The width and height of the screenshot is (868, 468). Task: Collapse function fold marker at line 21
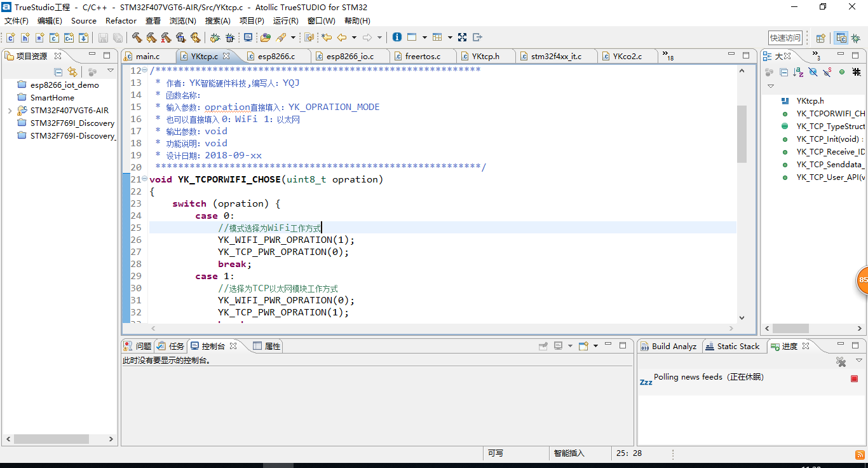tap(145, 179)
